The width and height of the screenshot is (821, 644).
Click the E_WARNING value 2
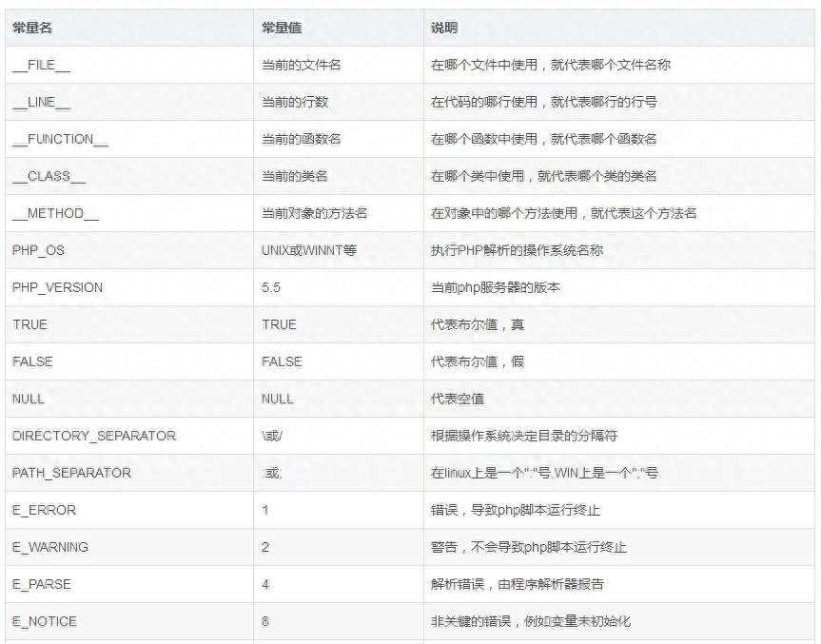coord(265,547)
